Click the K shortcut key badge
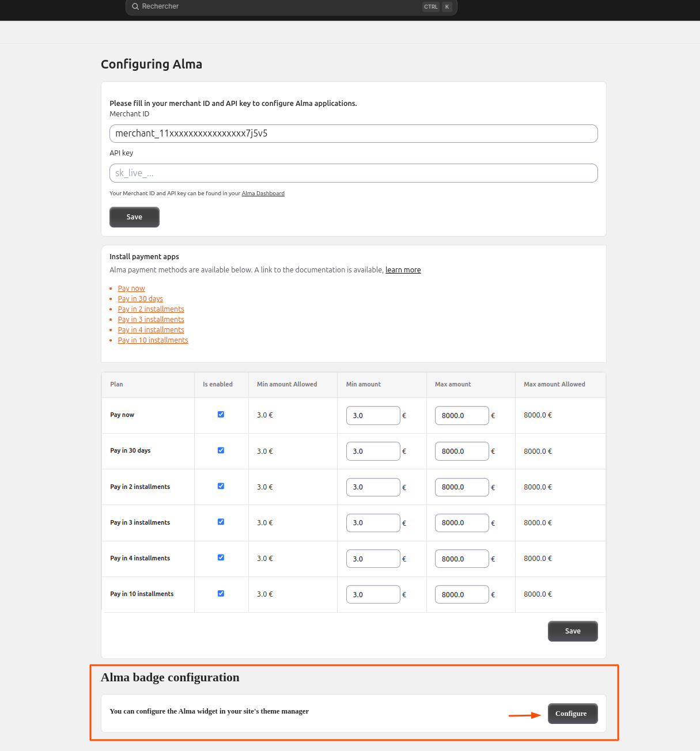This screenshot has width=700, height=751. click(x=447, y=7)
